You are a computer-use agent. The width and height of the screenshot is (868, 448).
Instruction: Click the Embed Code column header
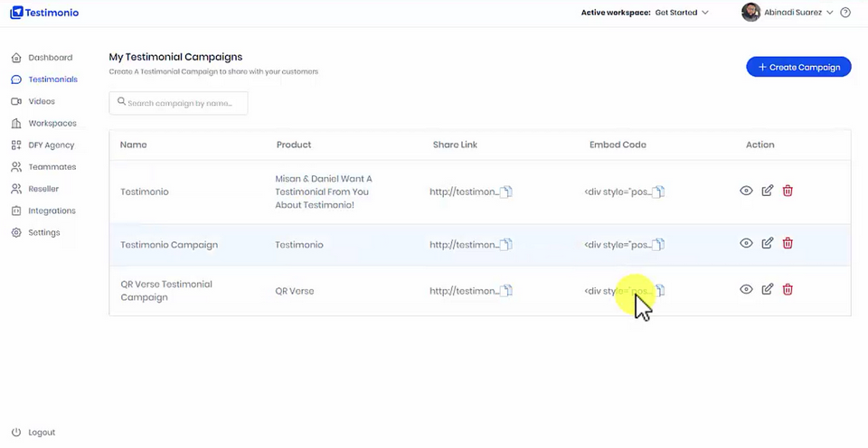[x=618, y=145]
